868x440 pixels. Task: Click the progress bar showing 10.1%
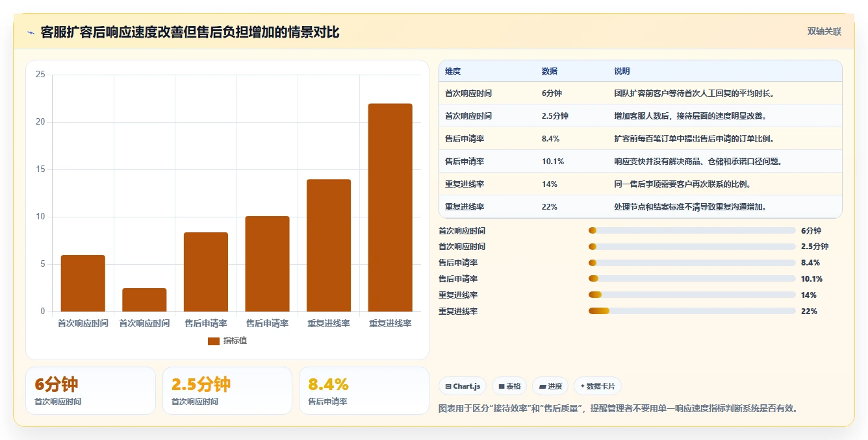(692, 279)
